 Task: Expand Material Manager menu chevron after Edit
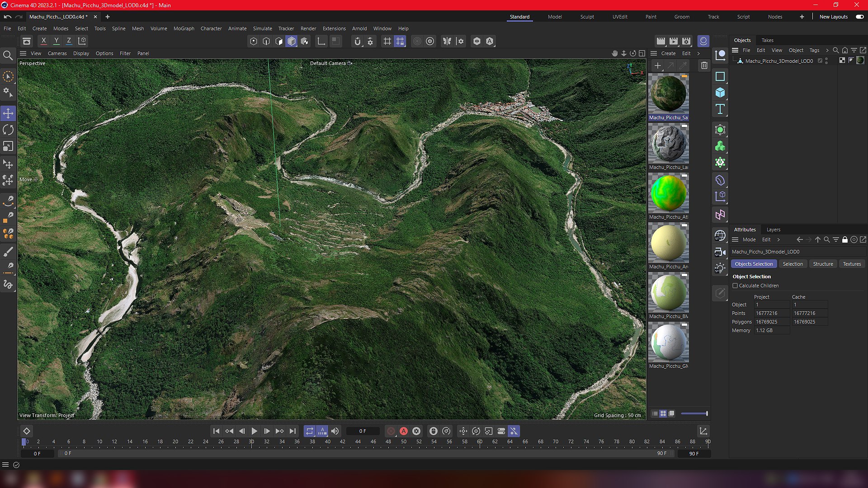point(698,53)
